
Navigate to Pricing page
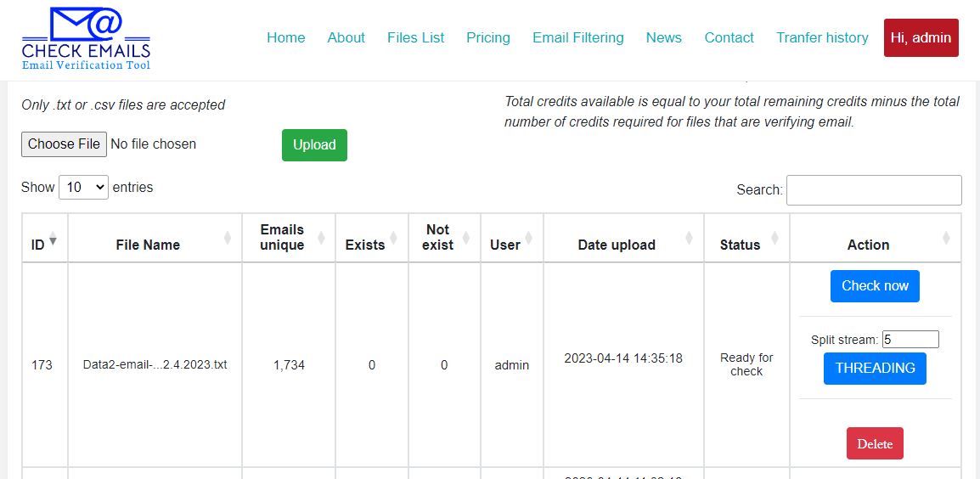(x=487, y=38)
